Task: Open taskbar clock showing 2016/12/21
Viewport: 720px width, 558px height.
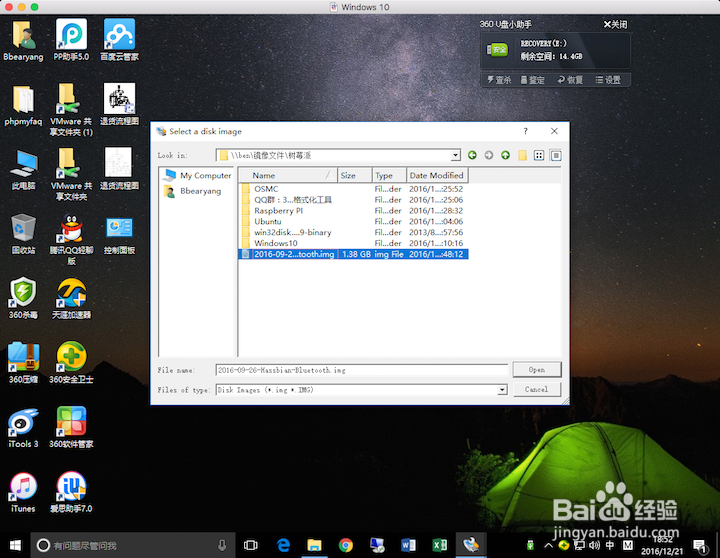Action: click(662, 546)
